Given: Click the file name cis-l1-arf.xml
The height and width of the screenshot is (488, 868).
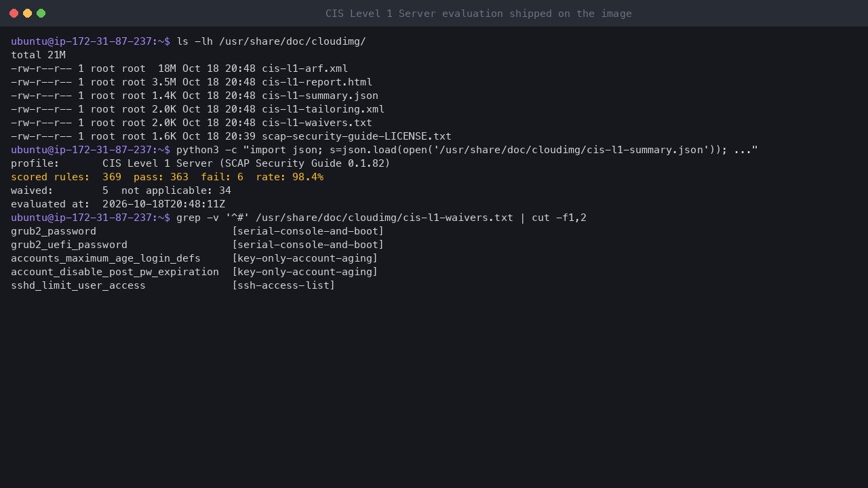Looking at the screenshot, I should click(304, 68).
